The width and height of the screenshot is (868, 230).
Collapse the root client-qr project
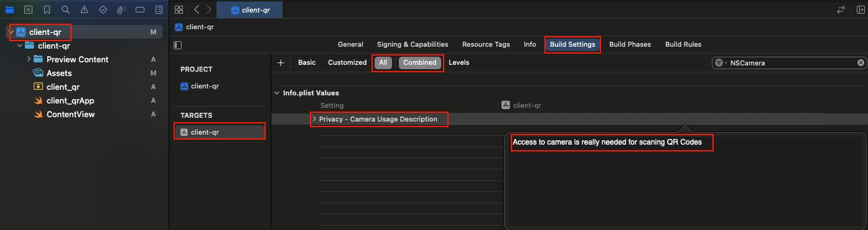click(11, 32)
